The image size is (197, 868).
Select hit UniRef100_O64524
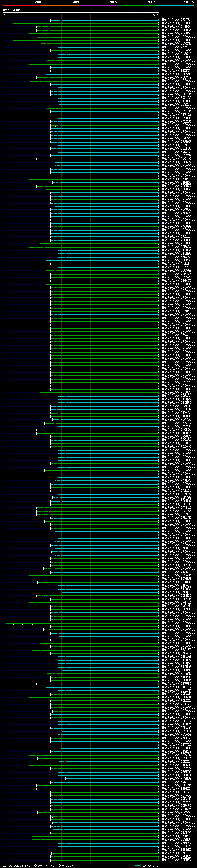pos(177,809)
